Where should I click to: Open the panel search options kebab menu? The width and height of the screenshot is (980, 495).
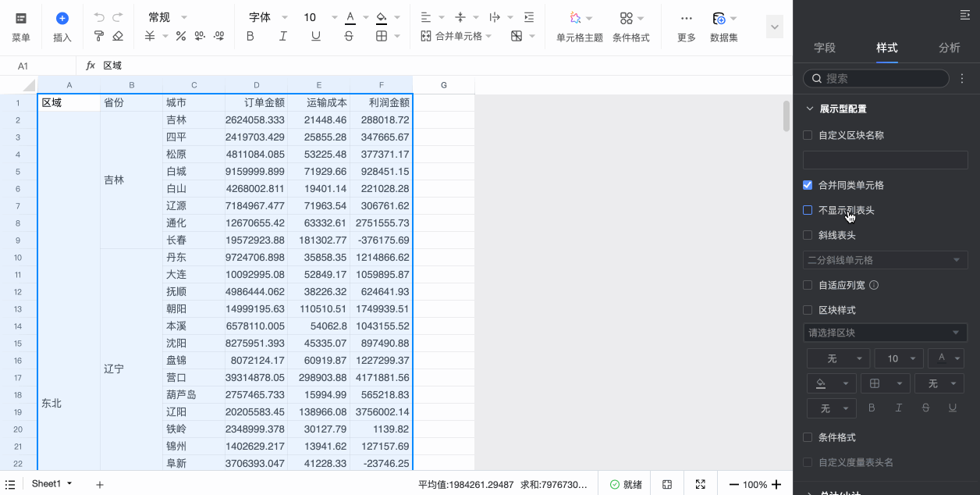click(962, 79)
